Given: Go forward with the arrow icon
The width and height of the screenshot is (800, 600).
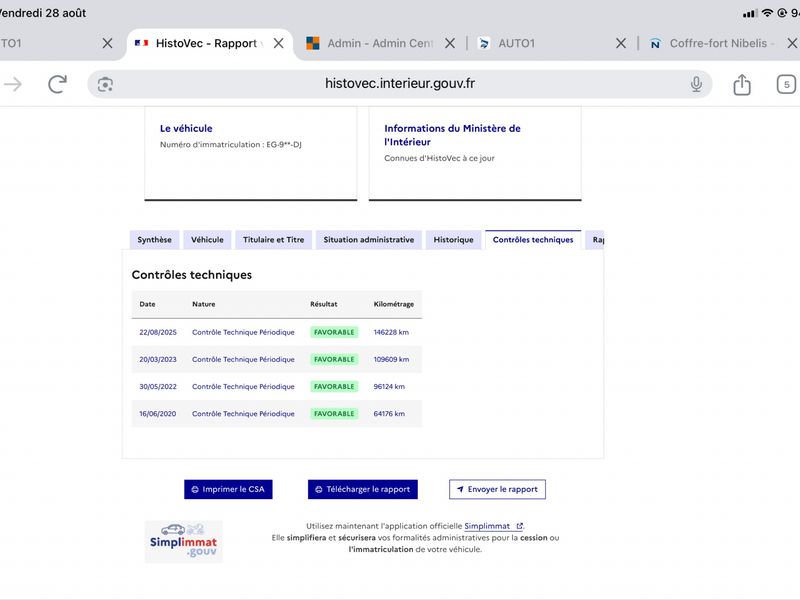Looking at the screenshot, I should coord(13,84).
